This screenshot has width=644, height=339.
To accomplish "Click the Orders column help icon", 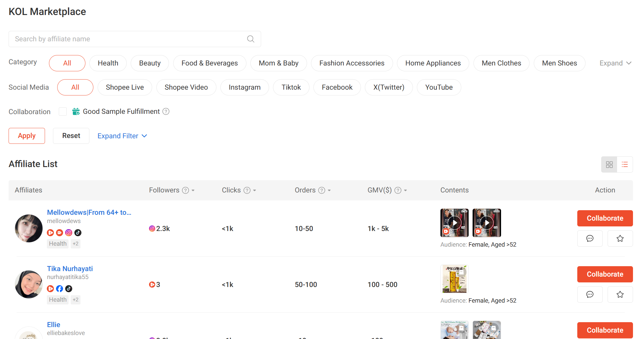I will 322,190.
